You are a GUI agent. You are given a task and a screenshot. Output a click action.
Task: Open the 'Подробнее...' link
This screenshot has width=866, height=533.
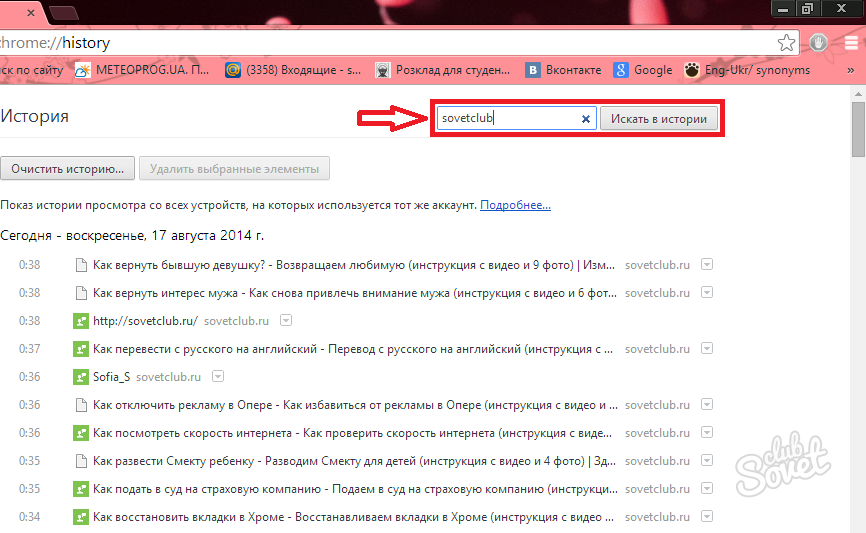tap(515, 205)
